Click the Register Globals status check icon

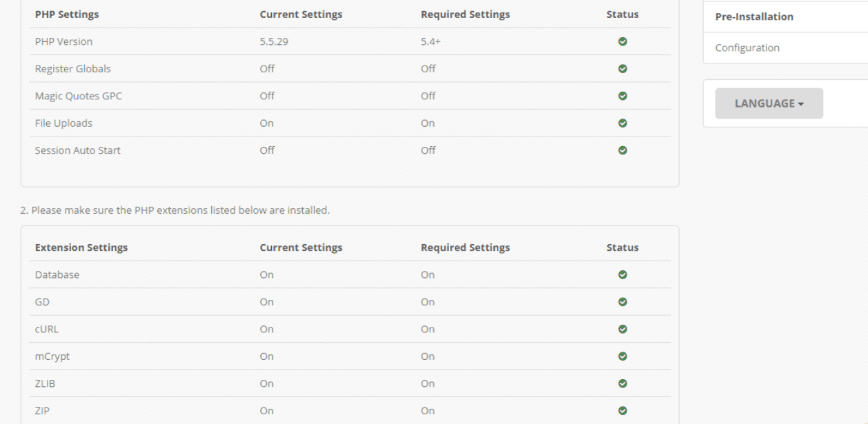click(x=622, y=69)
